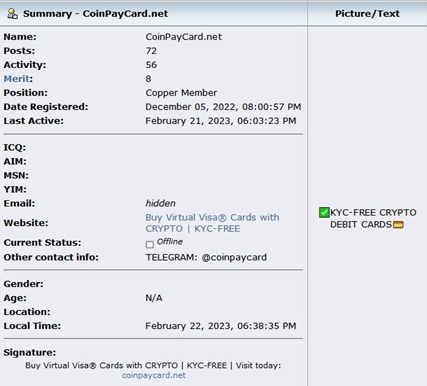Click the Activity value 56
Viewport: 427px width, 386px height.
(151, 65)
